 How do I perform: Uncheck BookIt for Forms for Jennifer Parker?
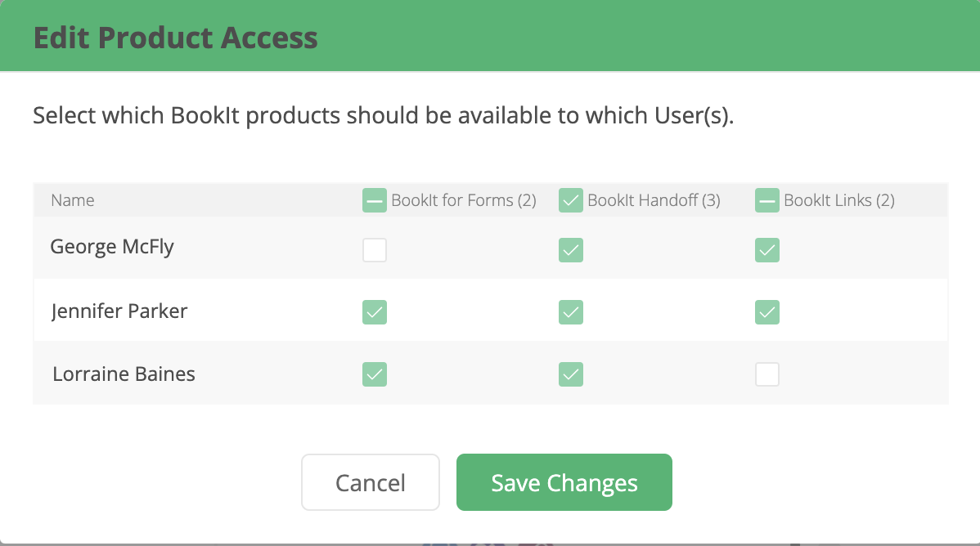[x=375, y=312]
